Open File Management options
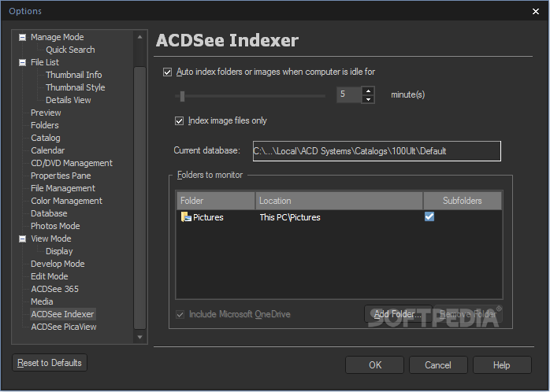The image size is (550, 392). (x=63, y=188)
